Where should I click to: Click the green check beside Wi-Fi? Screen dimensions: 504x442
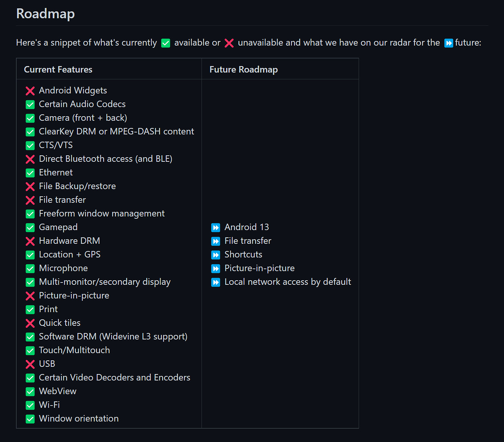click(30, 405)
